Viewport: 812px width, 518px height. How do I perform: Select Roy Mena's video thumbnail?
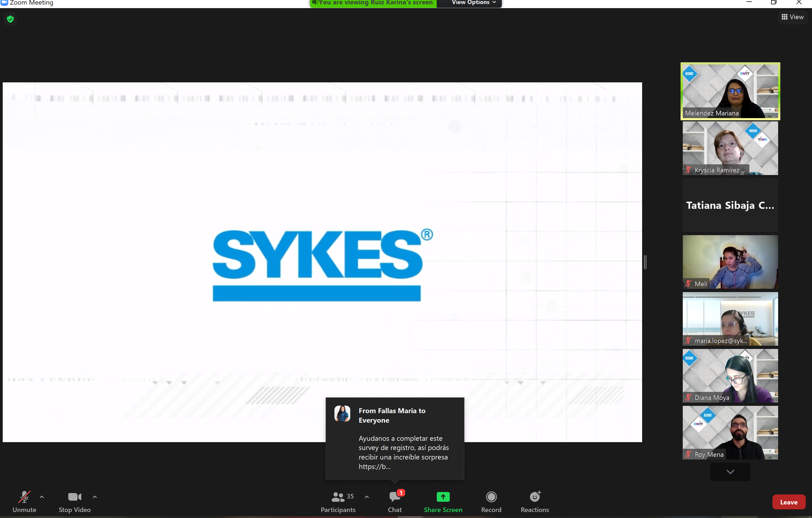point(730,432)
